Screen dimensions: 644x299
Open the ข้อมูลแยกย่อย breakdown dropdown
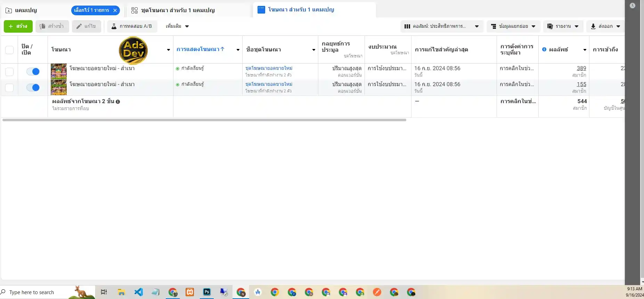click(513, 26)
